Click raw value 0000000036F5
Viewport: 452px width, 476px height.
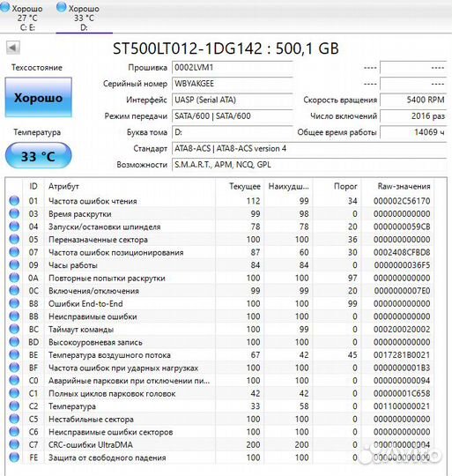click(x=402, y=265)
